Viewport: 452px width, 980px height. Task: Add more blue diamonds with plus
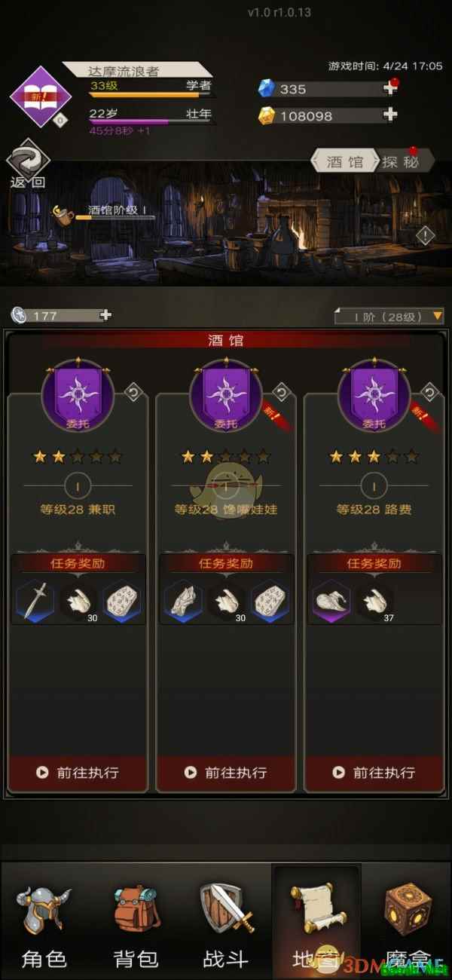[x=390, y=88]
